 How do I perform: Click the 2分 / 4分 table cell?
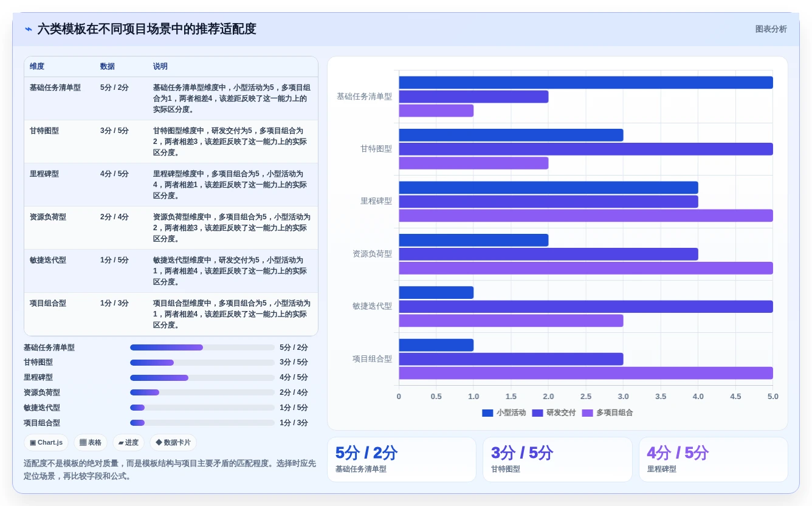pos(114,217)
